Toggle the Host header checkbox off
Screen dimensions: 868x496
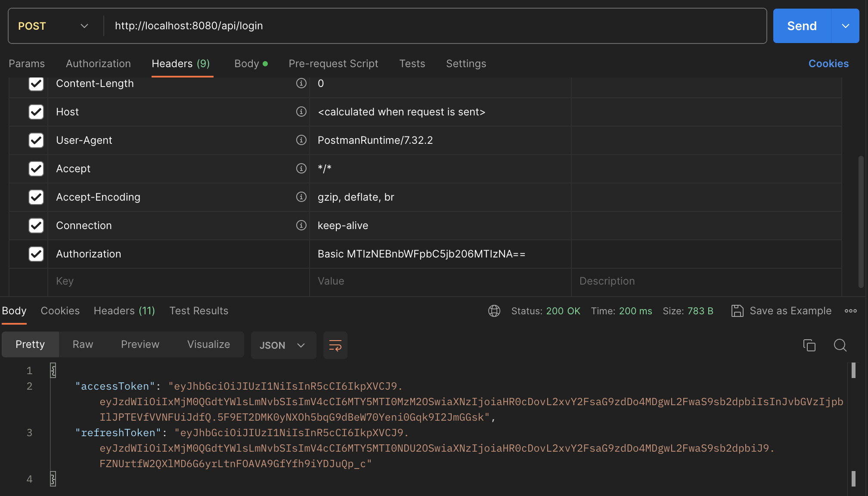tap(36, 112)
